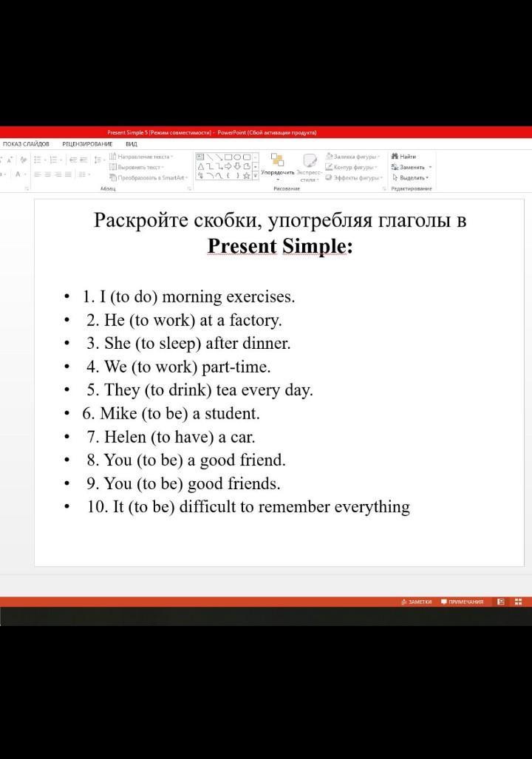Open the Рисование dialog launcher
532x759 pixels.
click(x=384, y=189)
